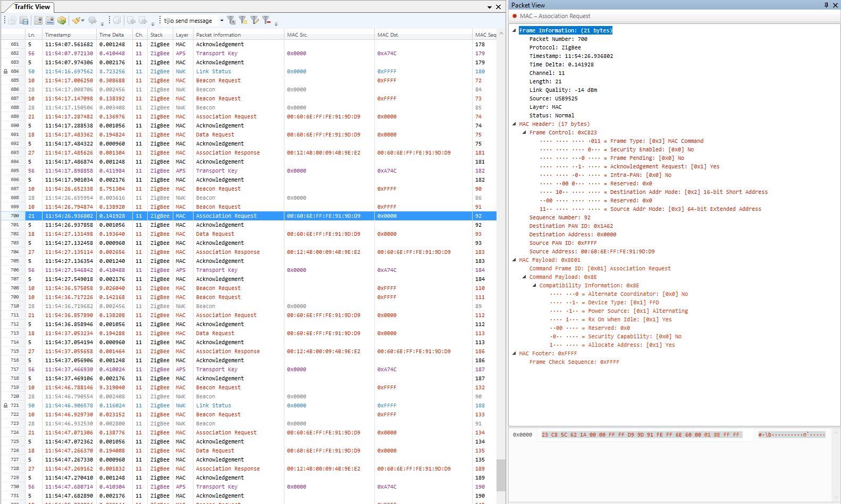This screenshot has height=504, width=841.
Task: Select Source Address line in Packet View
Action: point(592,251)
